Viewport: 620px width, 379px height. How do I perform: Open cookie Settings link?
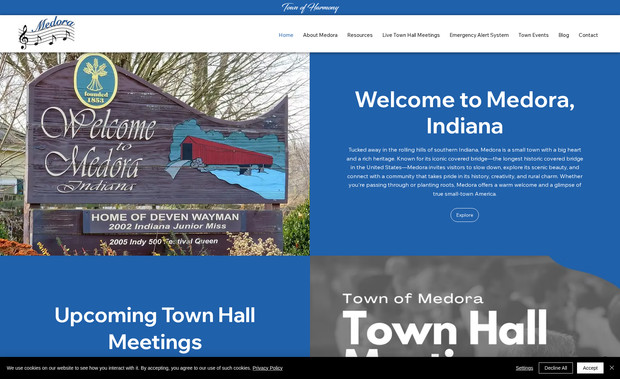[524, 368]
